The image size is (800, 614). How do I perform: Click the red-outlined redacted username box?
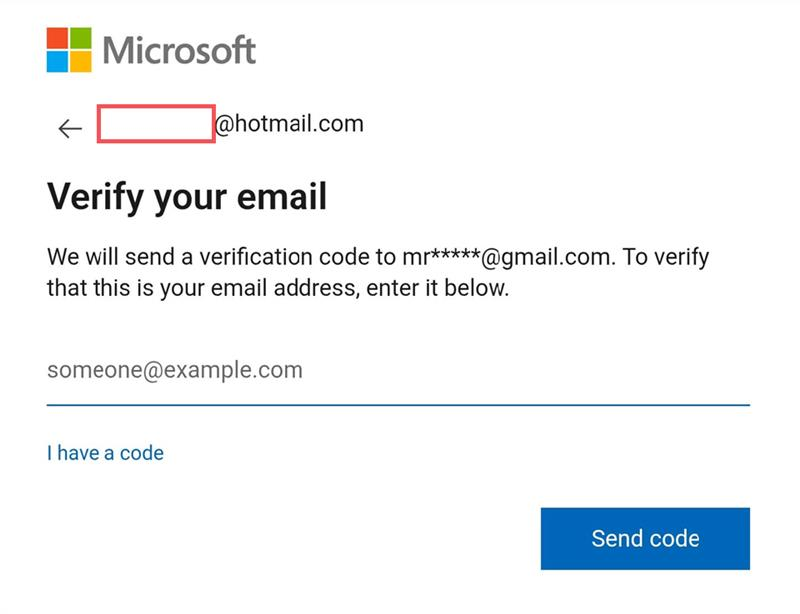[x=156, y=124]
